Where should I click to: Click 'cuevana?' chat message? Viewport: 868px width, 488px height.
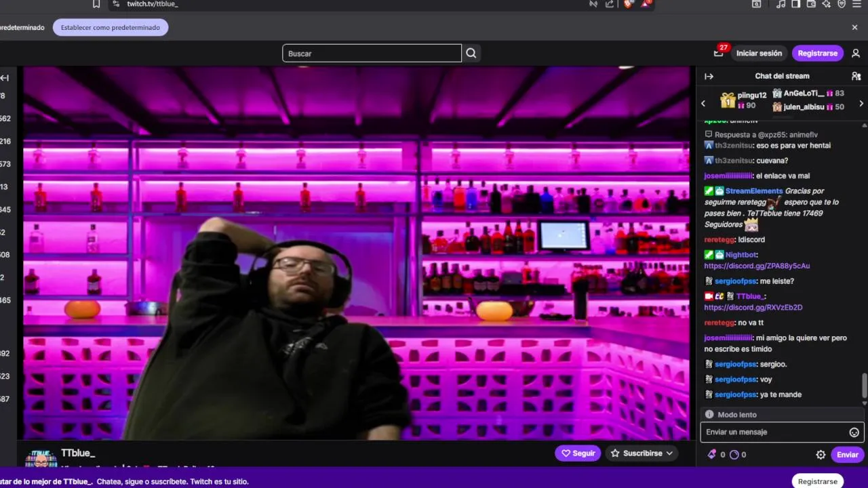(772, 161)
